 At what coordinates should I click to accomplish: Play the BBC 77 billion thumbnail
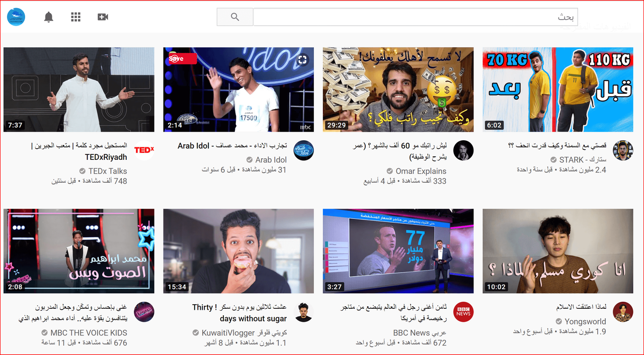(398, 251)
